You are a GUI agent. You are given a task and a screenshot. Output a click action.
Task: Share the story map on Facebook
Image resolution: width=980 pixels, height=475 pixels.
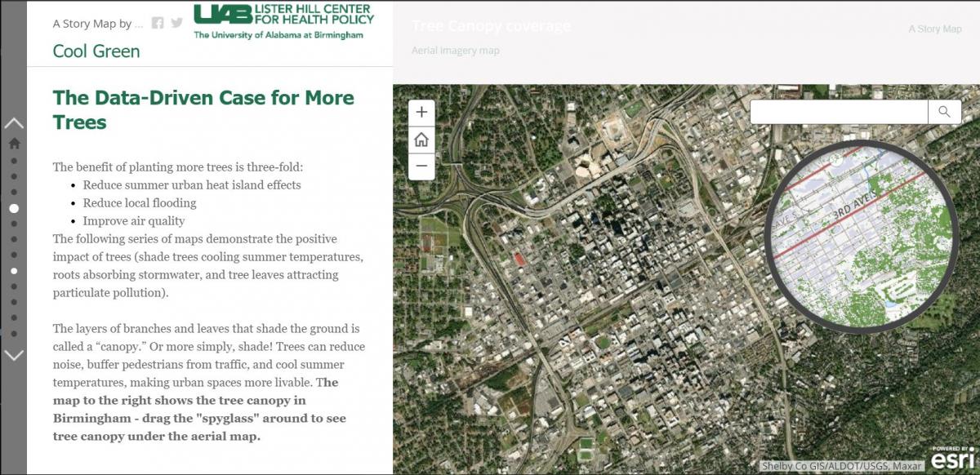click(x=158, y=23)
